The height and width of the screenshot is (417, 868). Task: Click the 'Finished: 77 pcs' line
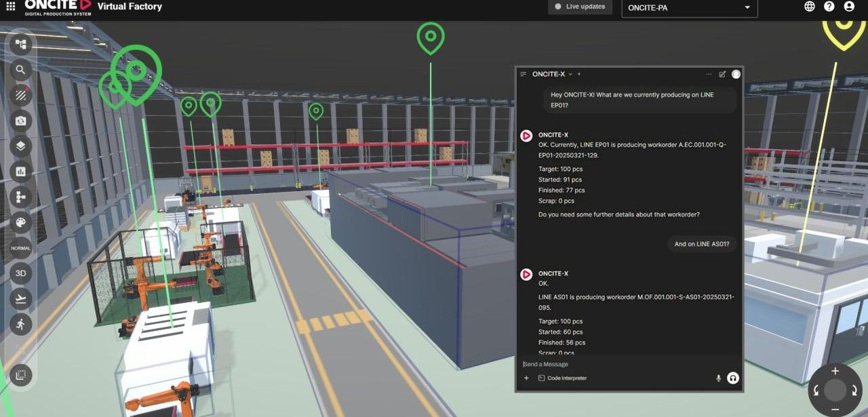(561, 191)
